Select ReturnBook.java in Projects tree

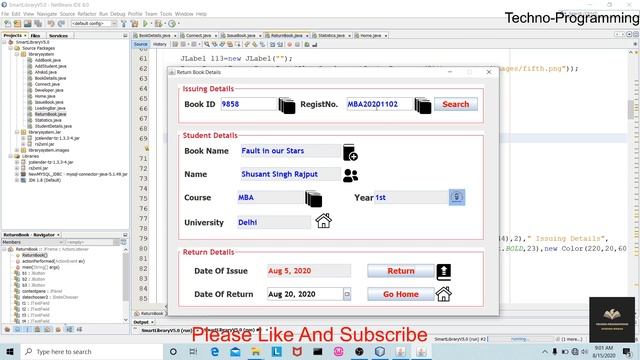50,114
